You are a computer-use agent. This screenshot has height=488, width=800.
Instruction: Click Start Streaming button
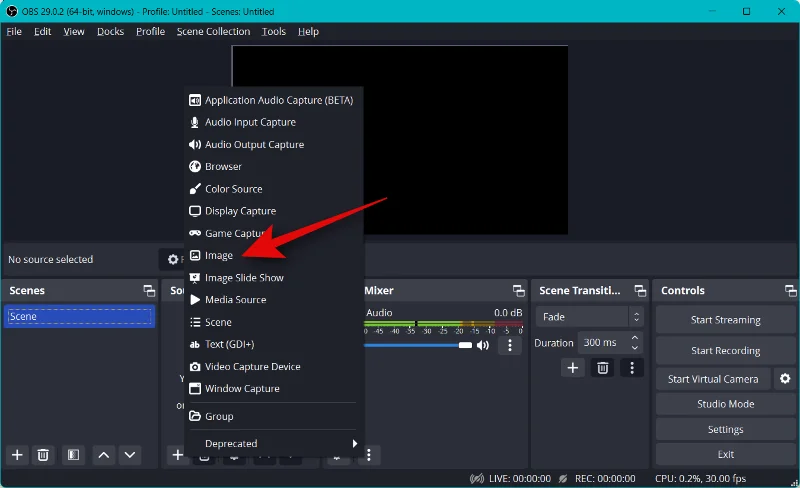[726, 320]
